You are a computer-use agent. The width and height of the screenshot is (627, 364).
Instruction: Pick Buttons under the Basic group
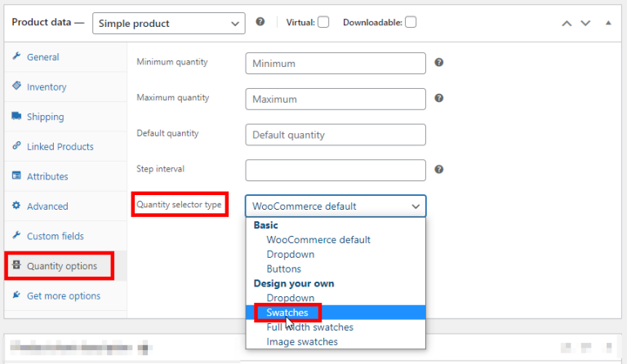coord(283,269)
